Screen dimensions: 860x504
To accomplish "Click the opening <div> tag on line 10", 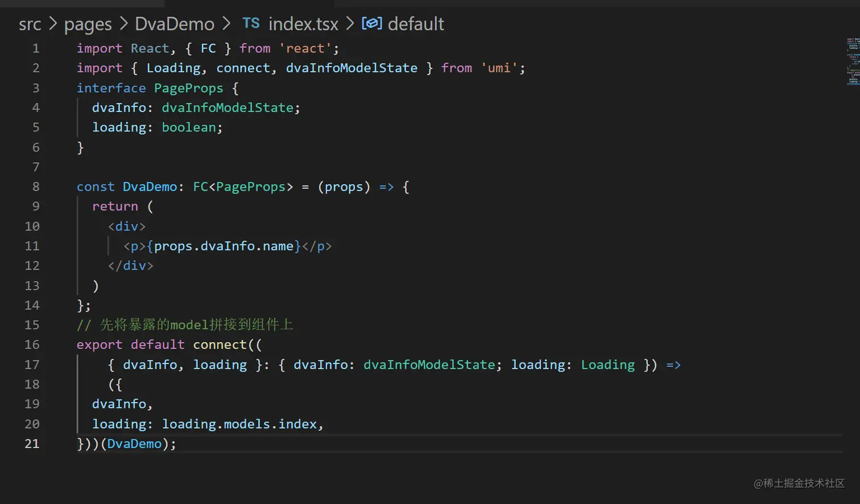I will coord(127,226).
